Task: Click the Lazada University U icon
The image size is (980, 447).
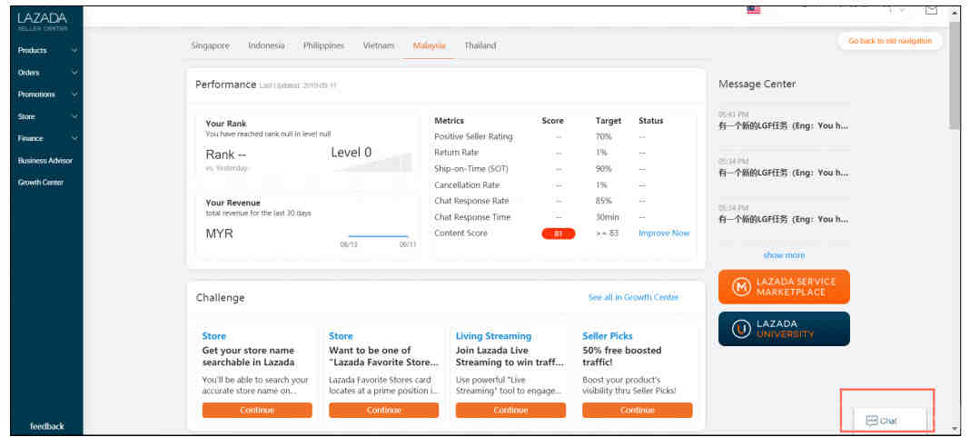Action: [x=740, y=329]
